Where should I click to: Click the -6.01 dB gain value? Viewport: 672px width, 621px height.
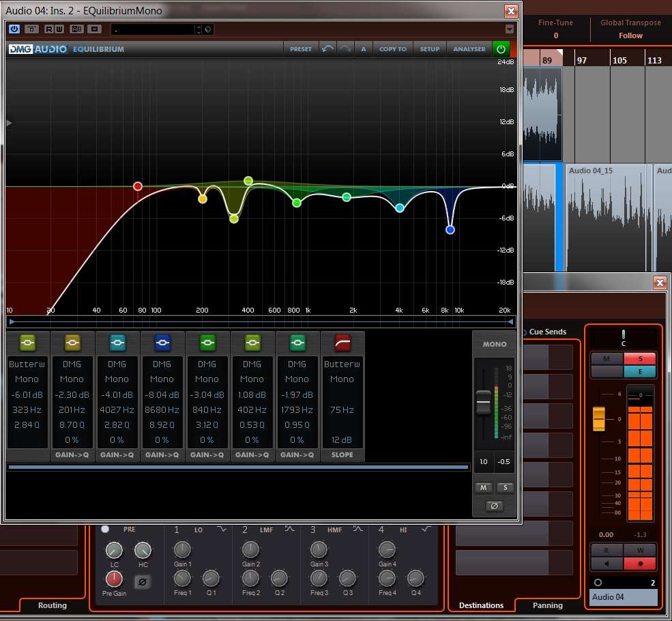tap(27, 394)
